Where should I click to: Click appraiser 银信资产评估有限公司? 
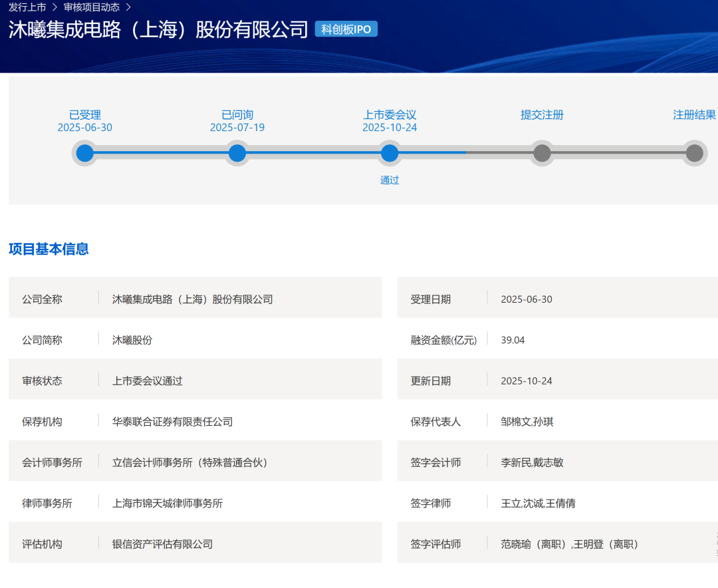(162, 544)
